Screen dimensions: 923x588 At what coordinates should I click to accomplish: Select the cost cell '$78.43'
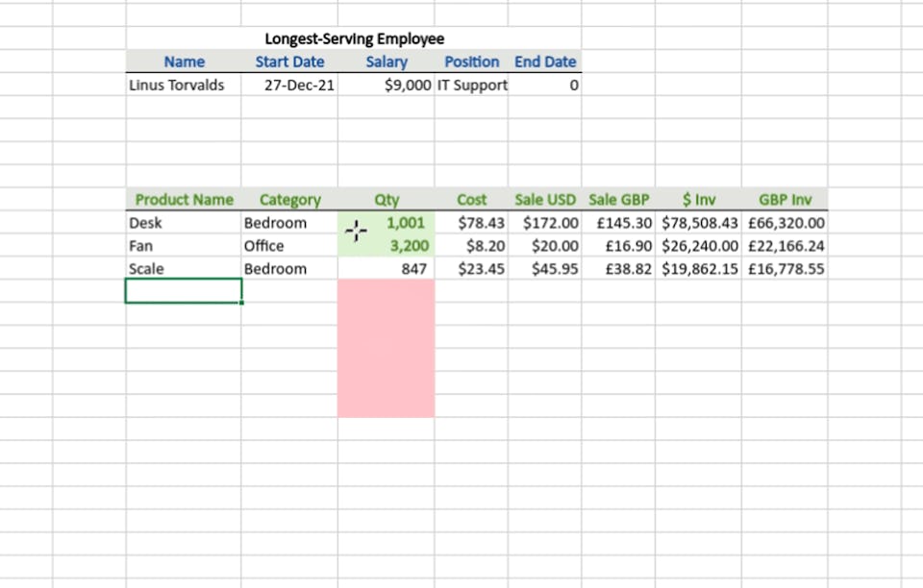471,223
